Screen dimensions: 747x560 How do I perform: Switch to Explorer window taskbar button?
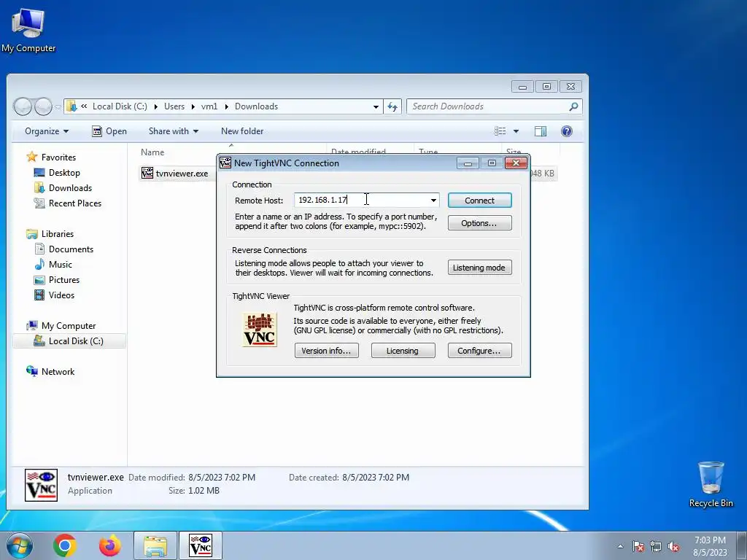pyautogui.click(x=155, y=545)
